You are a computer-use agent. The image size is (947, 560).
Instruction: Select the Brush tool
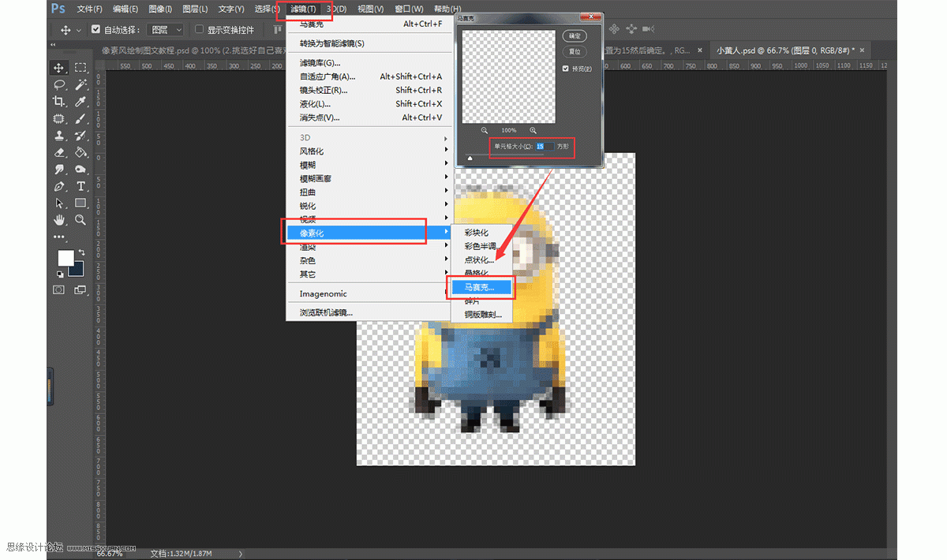click(x=80, y=119)
